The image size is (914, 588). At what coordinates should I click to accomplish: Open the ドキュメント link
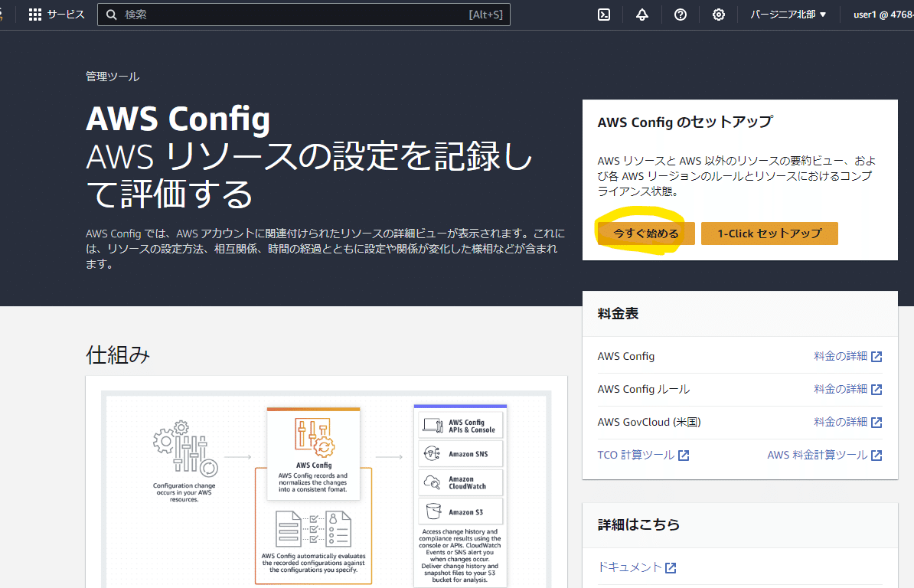click(629, 567)
